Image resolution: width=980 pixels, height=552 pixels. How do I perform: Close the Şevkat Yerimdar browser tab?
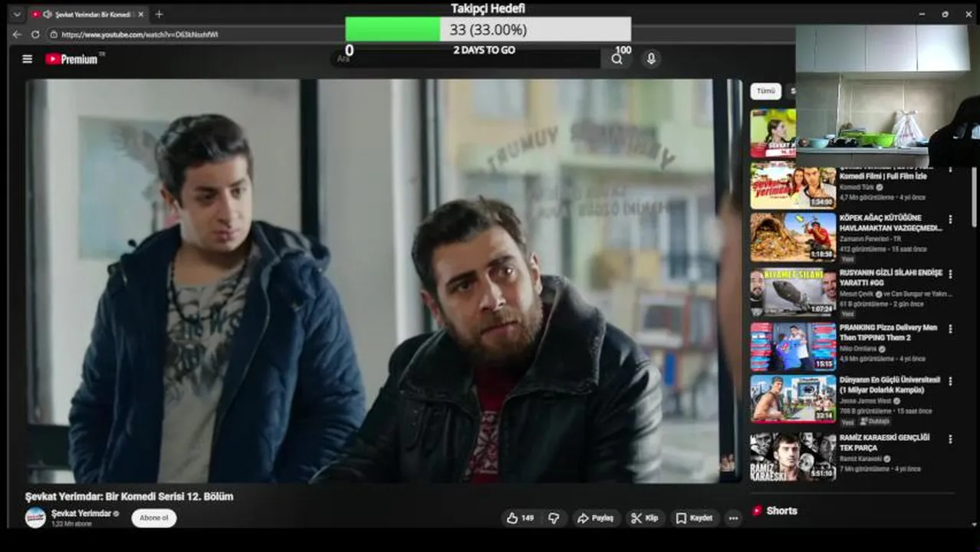pos(141,14)
